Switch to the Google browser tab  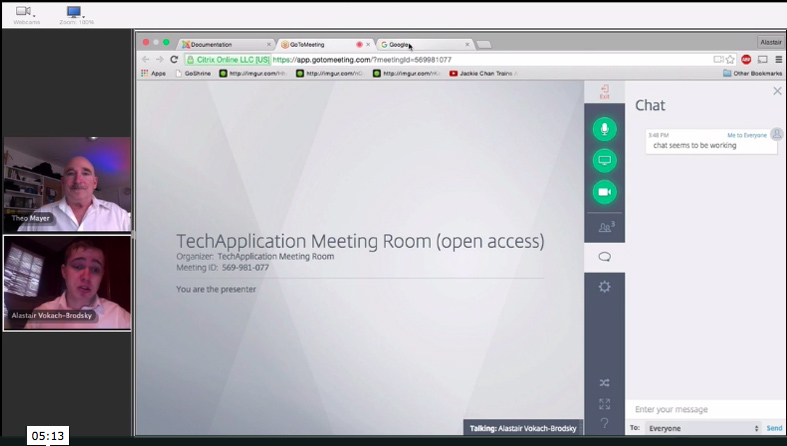tap(420, 44)
